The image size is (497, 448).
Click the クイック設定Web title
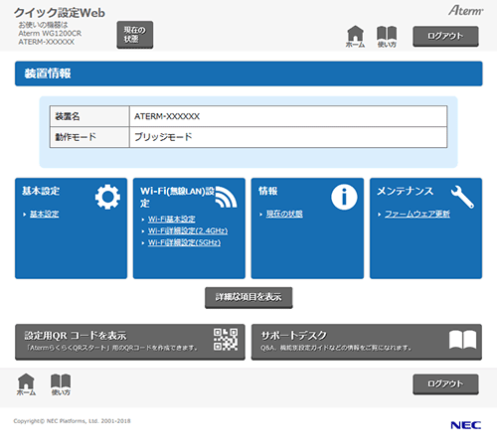pyautogui.click(x=60, y=13)
